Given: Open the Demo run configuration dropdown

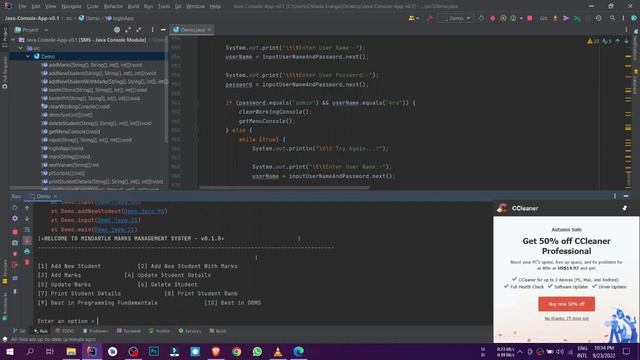Looking at the screenshot, I should [x=456, y=18].
